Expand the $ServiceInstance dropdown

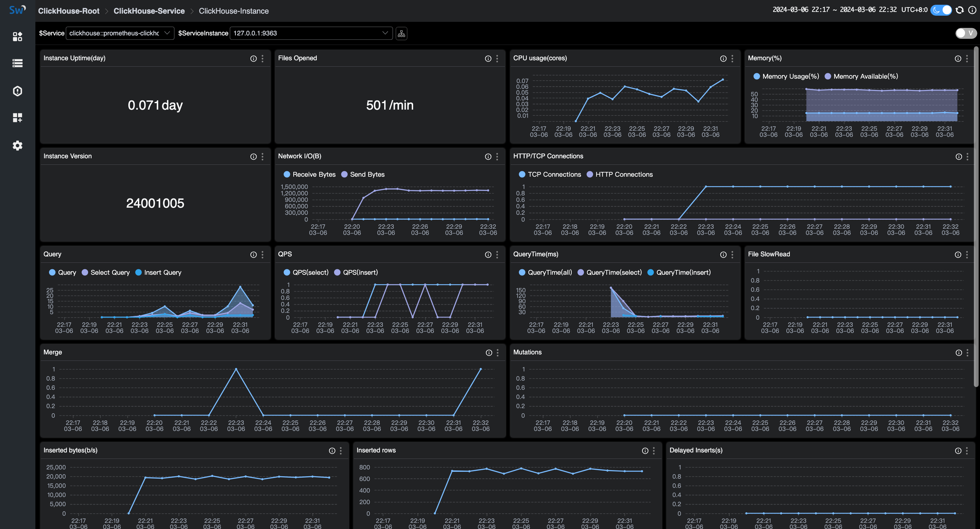pyautogui.click(x=384, y=33)
